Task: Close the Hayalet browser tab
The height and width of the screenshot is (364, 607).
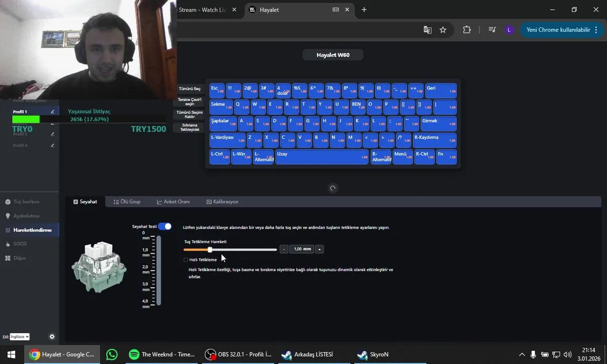Action: (348, 10)
